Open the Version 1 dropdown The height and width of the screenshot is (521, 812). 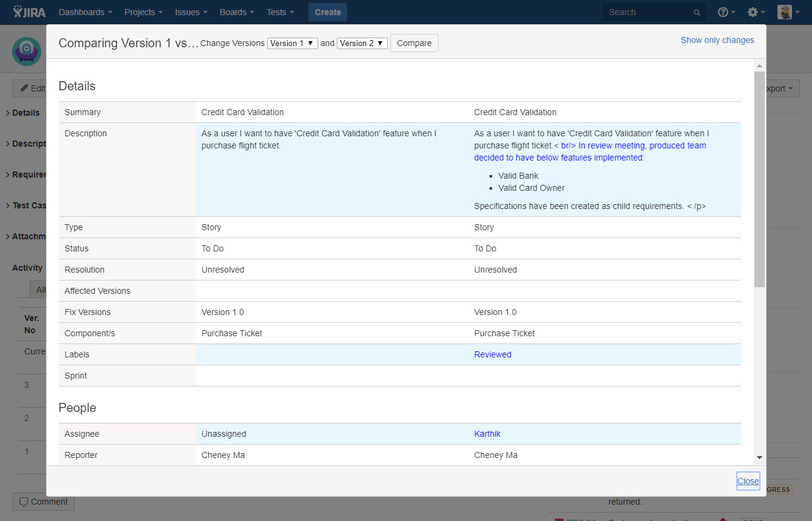pyautogui.click(x=292, y=43)
